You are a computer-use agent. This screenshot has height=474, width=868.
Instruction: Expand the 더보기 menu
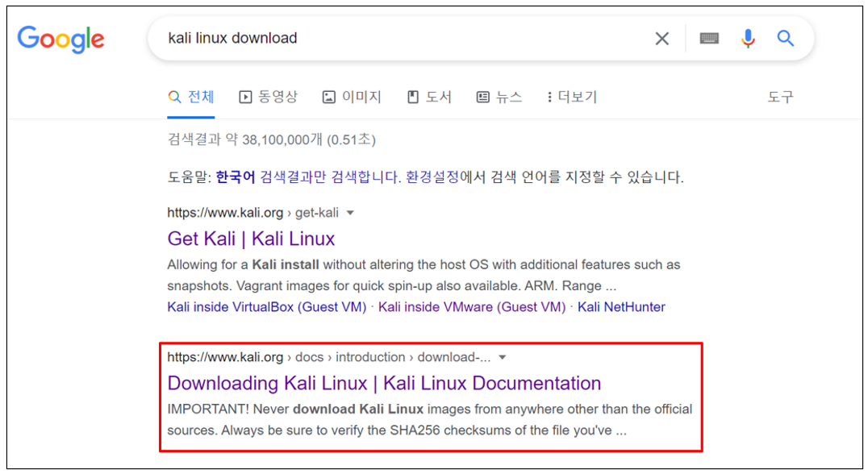(572, 97)
